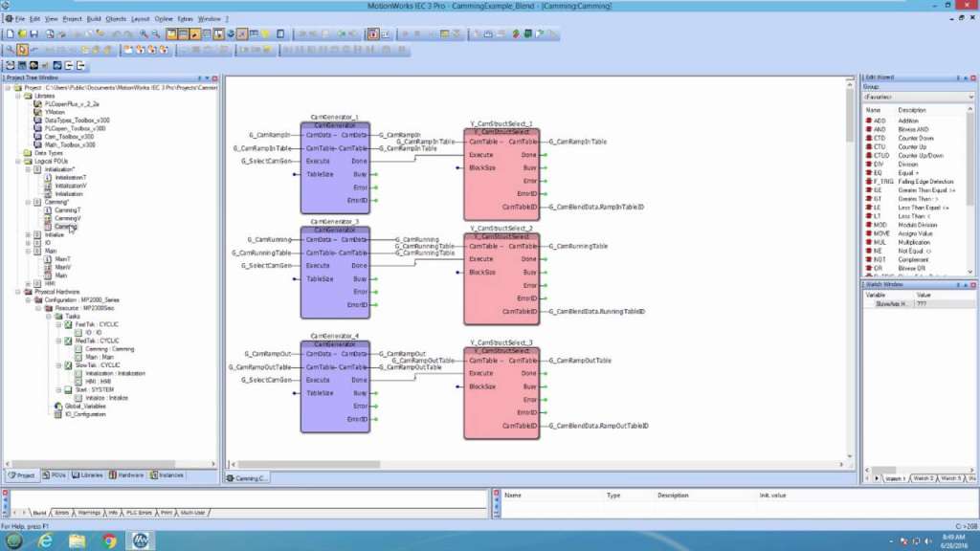This screenshot has height=551, width=980.
Task: Click the Zoom Out magnifier toolbar icon
Action: 155,33
